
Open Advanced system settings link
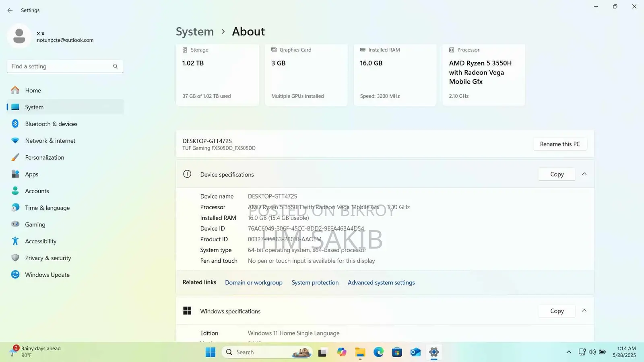381,282
